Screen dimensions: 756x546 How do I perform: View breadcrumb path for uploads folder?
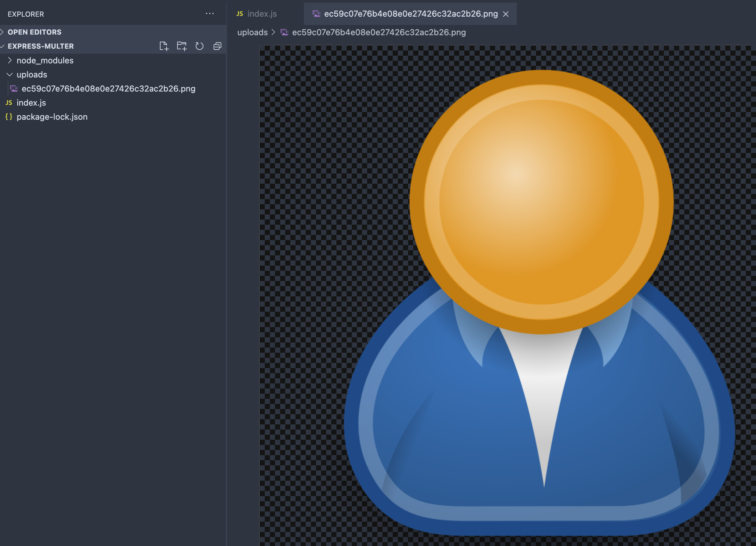point(252,32)
